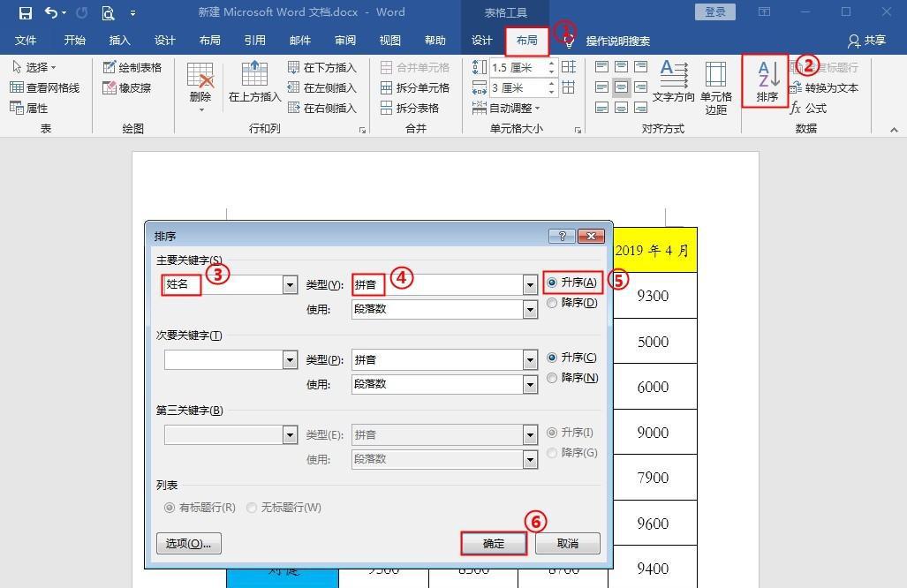The image size is (907, 588).
Task: Select Descending (降序N) for secondary keyword
Action: click(x=571, y=378)
